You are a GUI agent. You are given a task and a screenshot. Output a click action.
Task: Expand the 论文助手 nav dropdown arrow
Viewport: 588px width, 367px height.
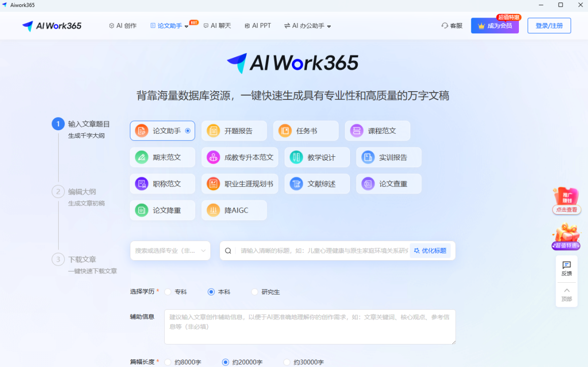(186, 26)
